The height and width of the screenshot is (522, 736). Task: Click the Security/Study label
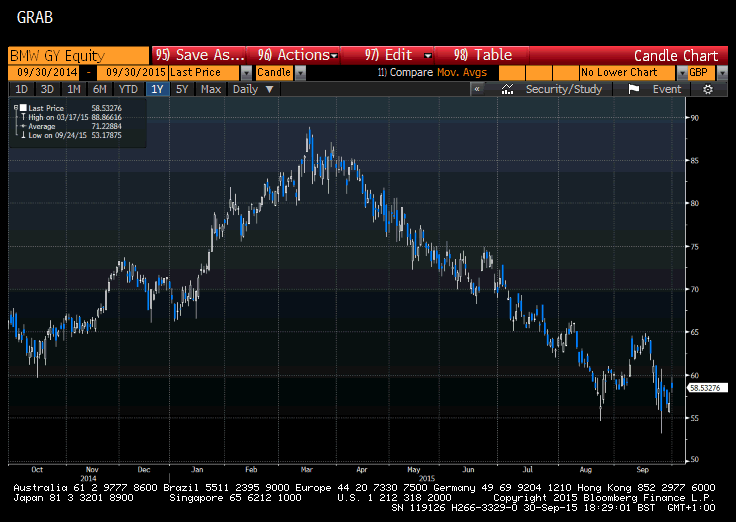coord(564,89)
